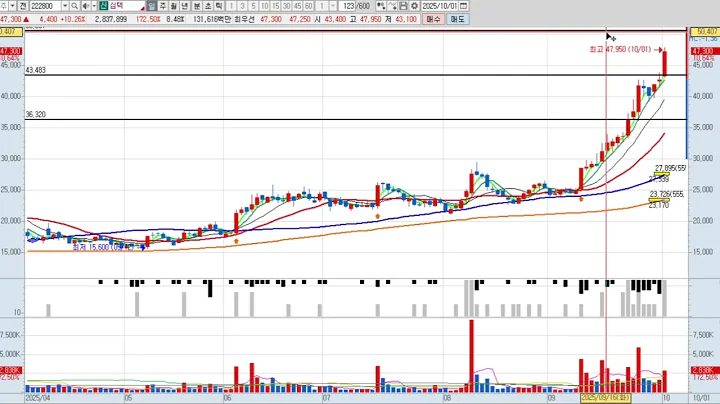Click the chart compare tool icon
This screenshot has width=720, height=404.
[x=381, y=6]
